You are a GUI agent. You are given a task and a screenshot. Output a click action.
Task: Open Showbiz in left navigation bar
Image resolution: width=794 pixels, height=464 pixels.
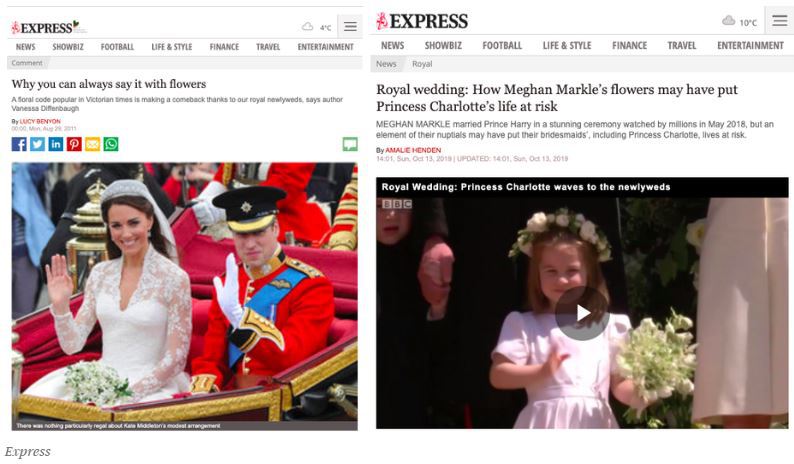click(68, 47)
